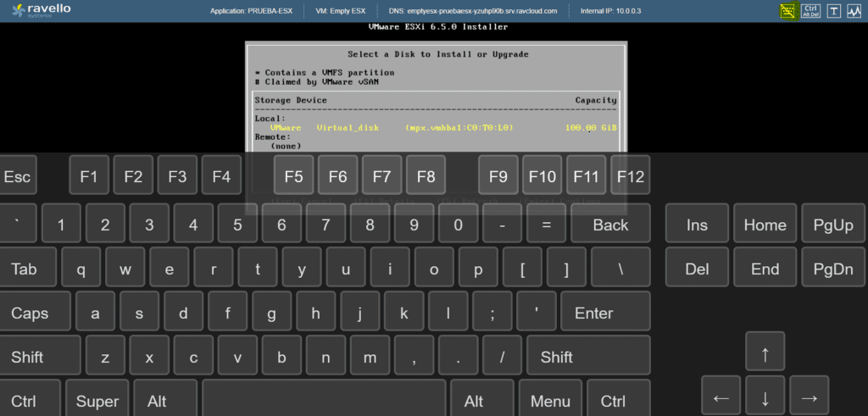Open the performance graph toolbar icon
Viewport: 868px width, 416px height.
(853, 11)
